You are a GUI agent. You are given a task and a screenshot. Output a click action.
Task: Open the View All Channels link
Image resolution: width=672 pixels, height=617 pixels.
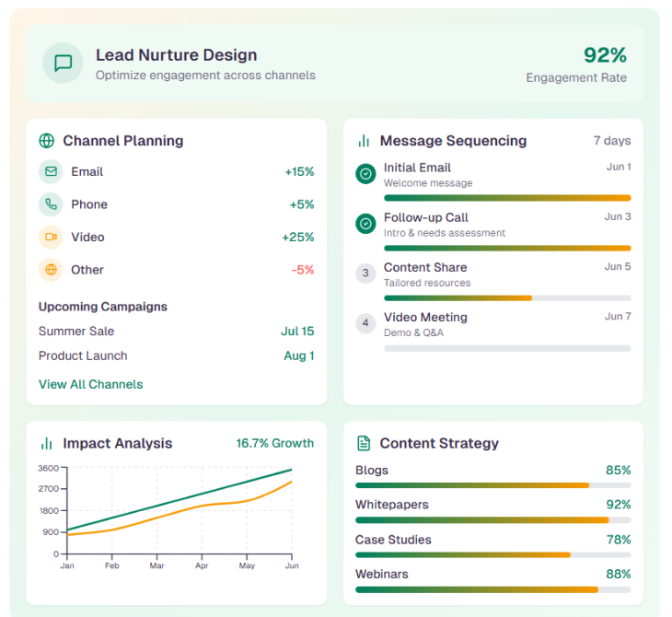click(x=90, y=384)
